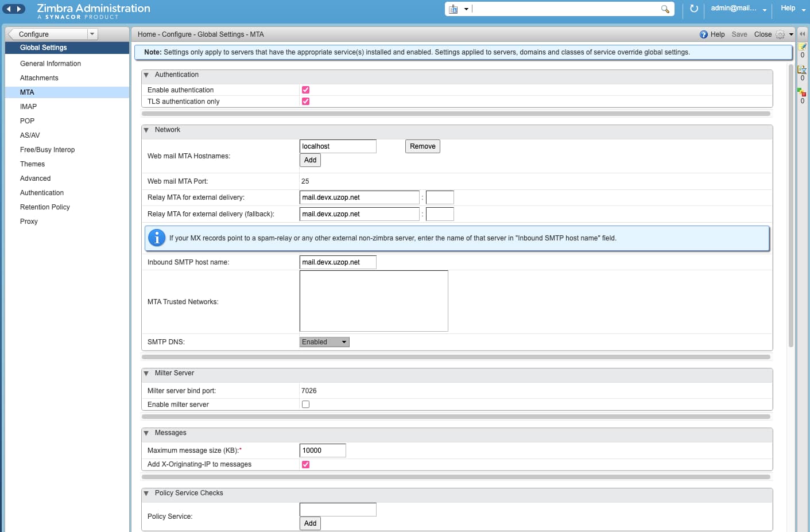The width and height of the screenshot is (810, 532).
Task: Open the server status colored squares icon
Action: pyautogui.click(x=802, y=92)
